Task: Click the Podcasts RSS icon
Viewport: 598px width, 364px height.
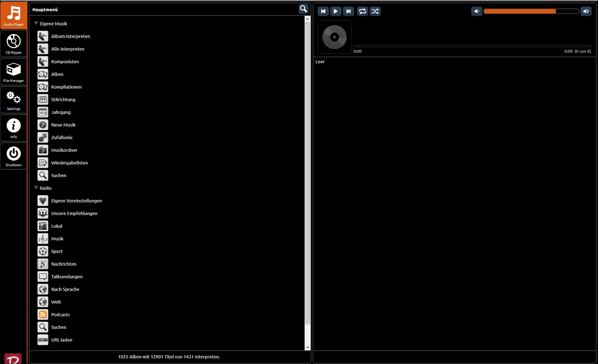Action: click(43, 314)
